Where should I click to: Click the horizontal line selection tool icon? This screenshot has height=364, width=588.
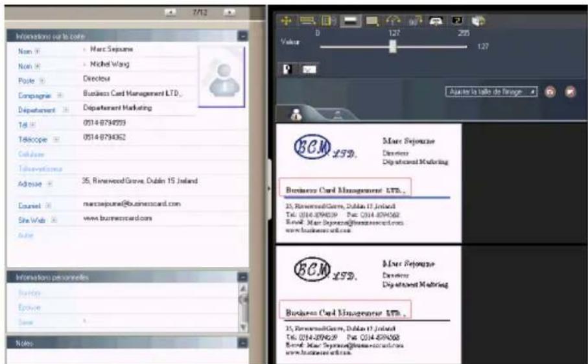point(307,21)
